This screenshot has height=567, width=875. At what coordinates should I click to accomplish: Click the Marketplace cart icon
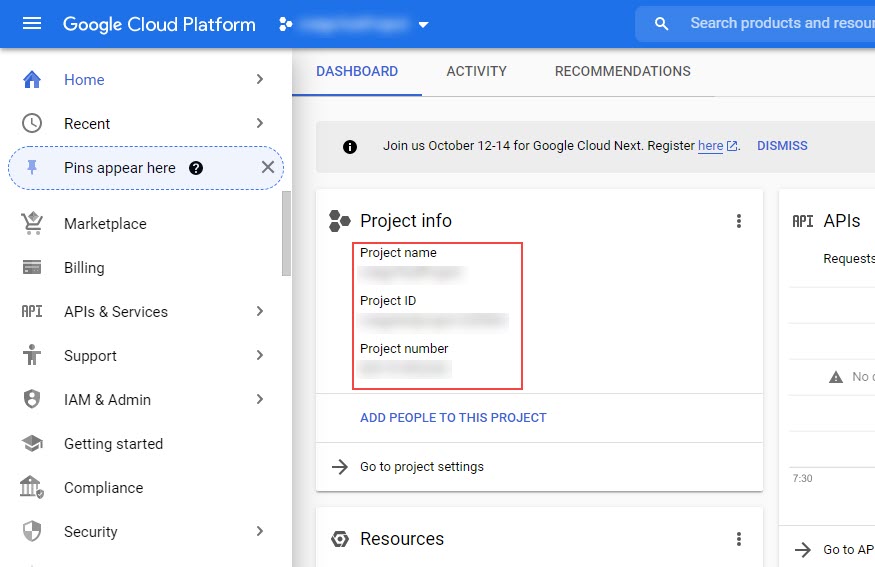tap(32, 223)
